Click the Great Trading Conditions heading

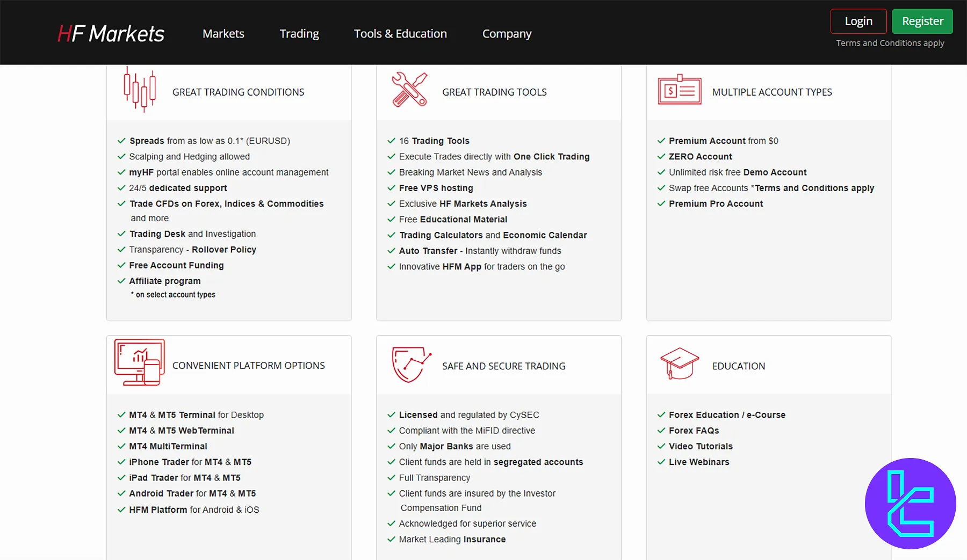point(238,92)
